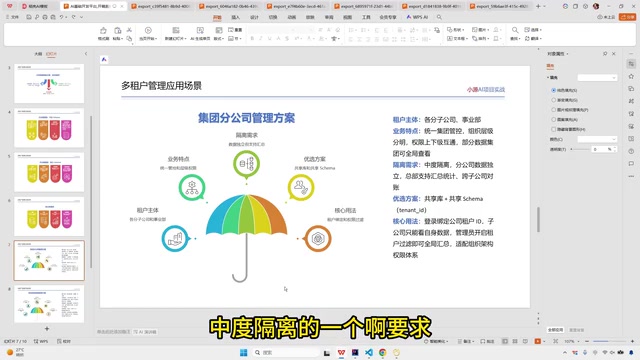640x360 pixels.
Task: Open the Shapes dropdown in ribbon
Action: (456, 30)
